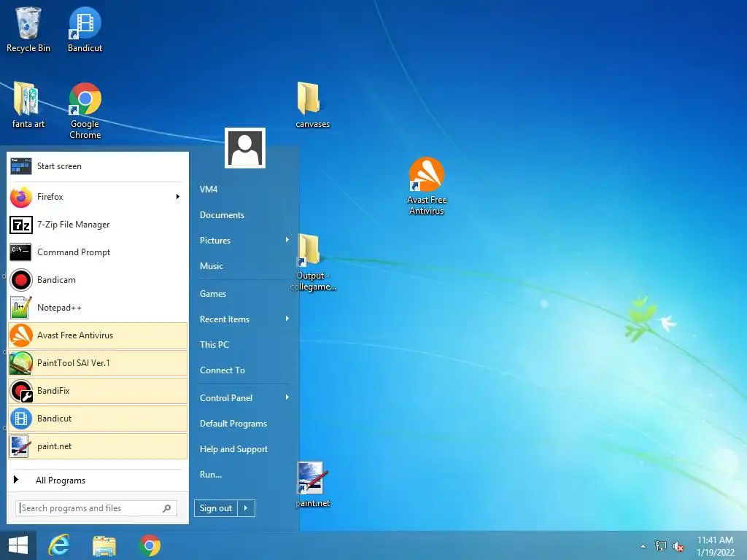Click the Sign out button
This screenshot has height=560, width=747.
pyautogui.click(x=216, y=508)
